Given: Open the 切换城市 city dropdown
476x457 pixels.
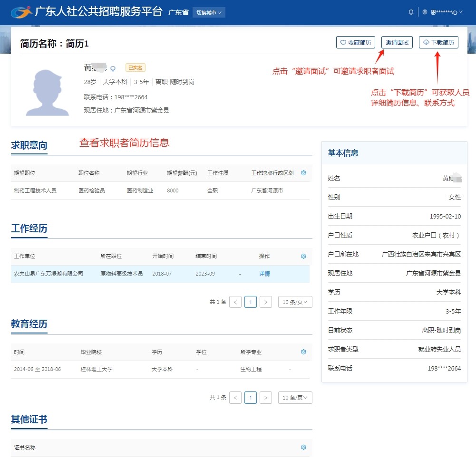Looking at the screenshot, I should click(209, 12).
